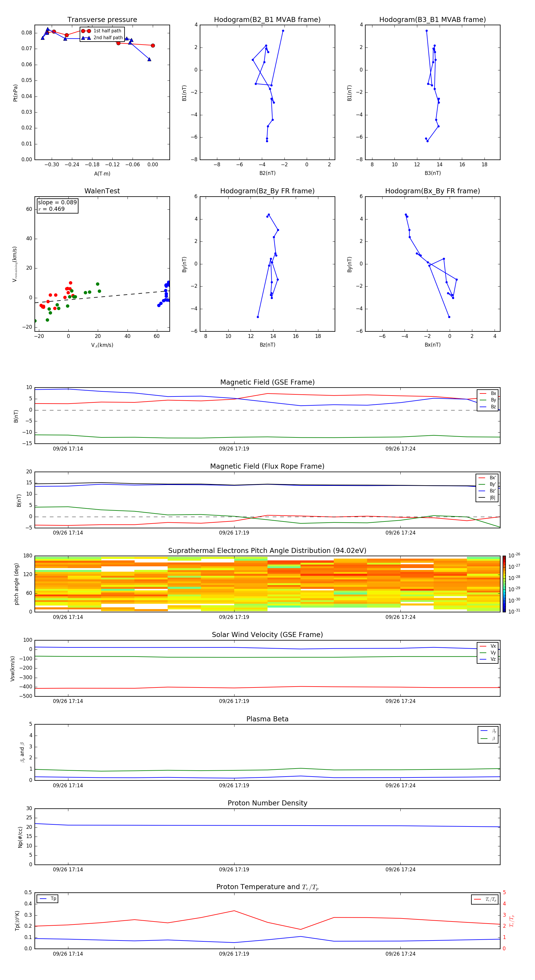Click the "Bx" entry in the GSE field legend
This screenshot has height=980, width=535.
click(x=488, y=393)
